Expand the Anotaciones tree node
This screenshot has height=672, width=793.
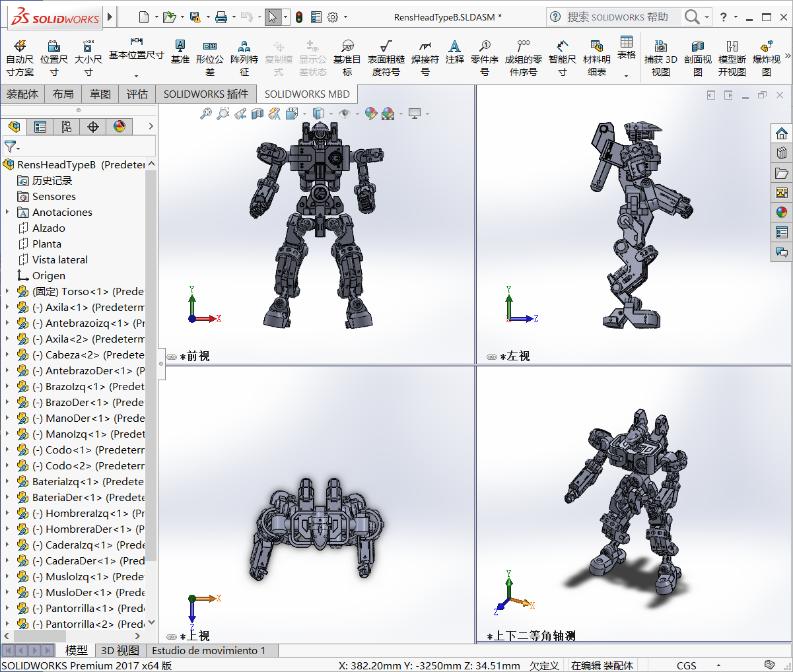tap(7, 212)
